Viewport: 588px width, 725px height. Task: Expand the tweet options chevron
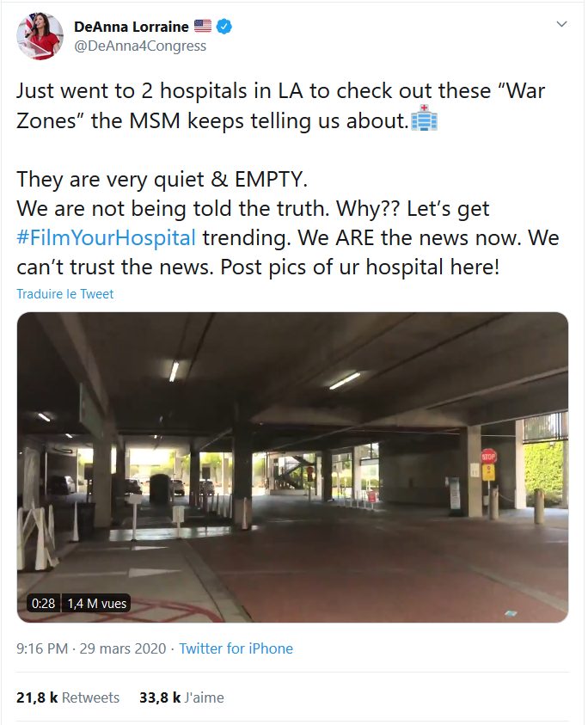[561, 24]
